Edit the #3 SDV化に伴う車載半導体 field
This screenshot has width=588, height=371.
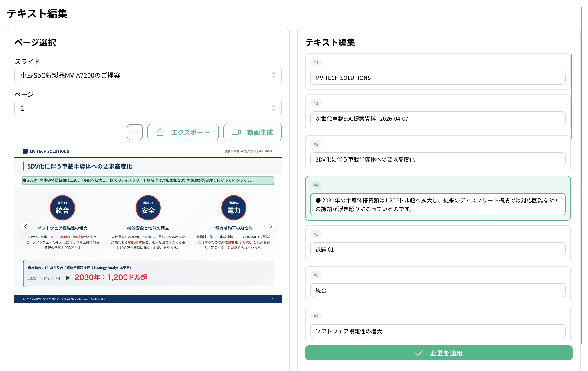[438, 159]
